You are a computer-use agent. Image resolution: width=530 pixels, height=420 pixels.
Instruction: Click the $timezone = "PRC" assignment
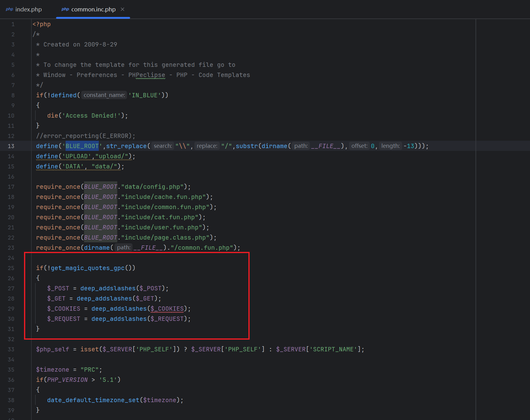[x=69, y=370]
